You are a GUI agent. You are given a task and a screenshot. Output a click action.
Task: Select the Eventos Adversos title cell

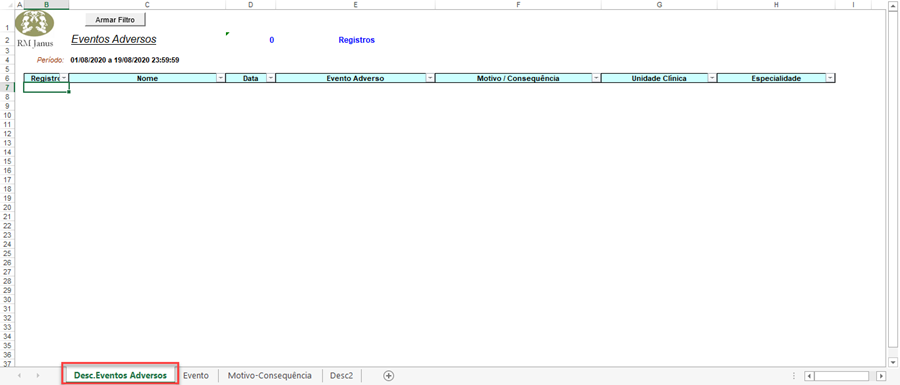click(114, 40)
